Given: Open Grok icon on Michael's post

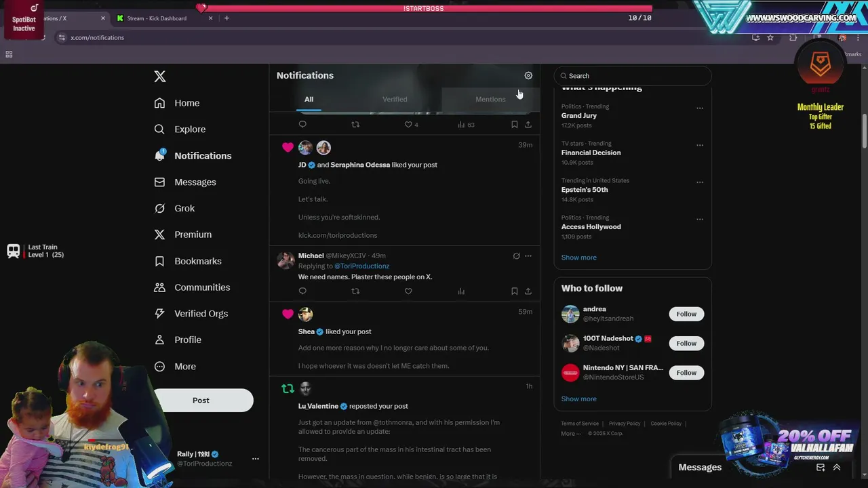Looking at the screenshot, I should (x=516, y=256).
